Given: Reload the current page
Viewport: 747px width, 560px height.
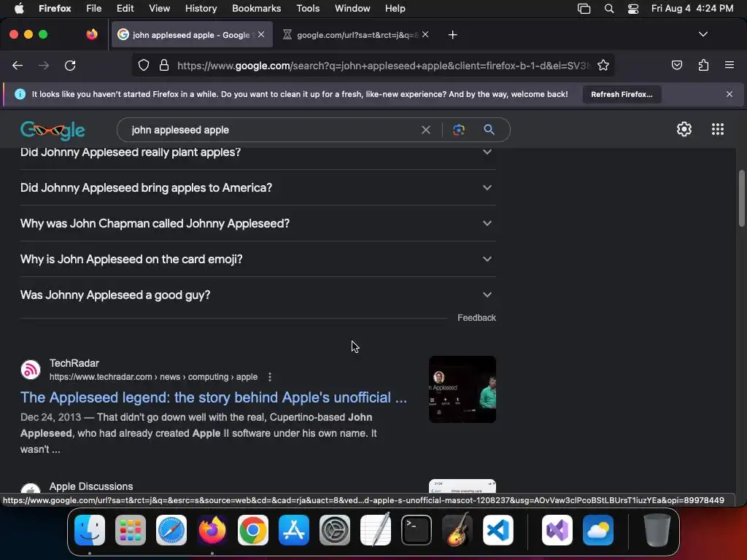Looking at the screenshot, I should point(70,65).
